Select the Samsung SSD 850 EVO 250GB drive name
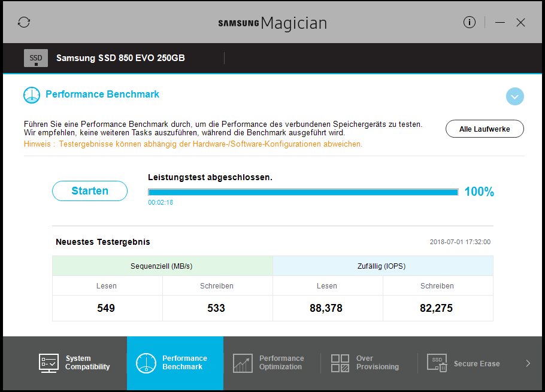545x392 pixels. tap(120, 58)
